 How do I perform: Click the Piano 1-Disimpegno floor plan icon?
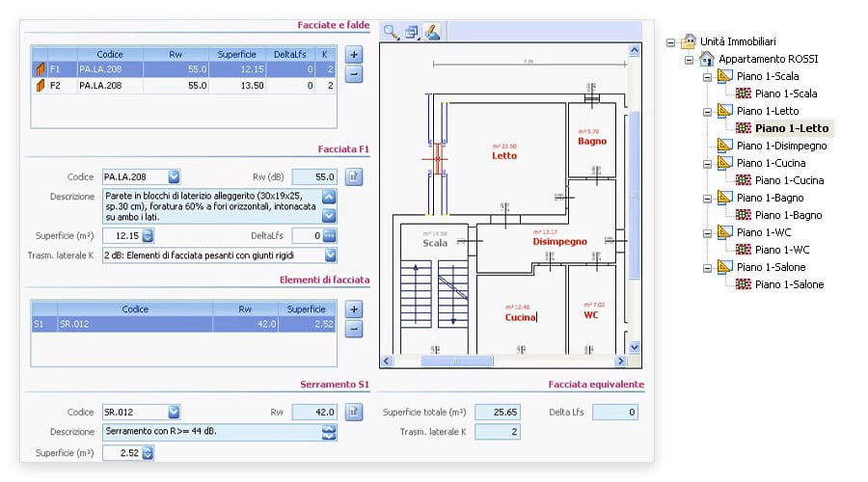724,145
